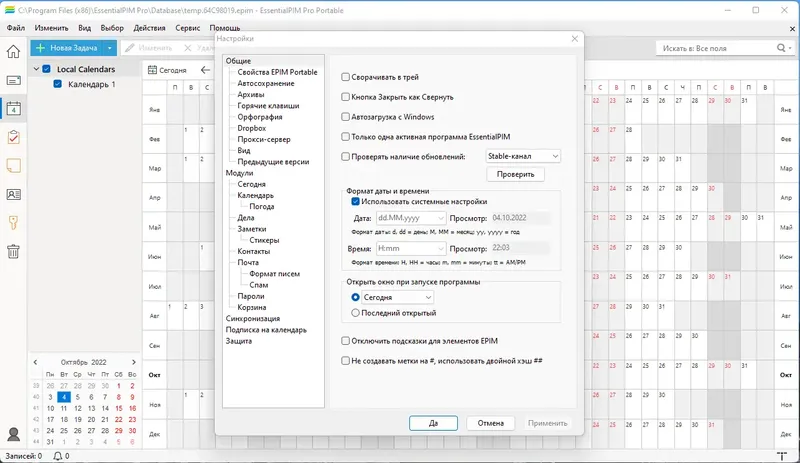Screen dimensions: 800x463
Task: Close the Настройки dialog with X
Action: click(x=574, y=39)
